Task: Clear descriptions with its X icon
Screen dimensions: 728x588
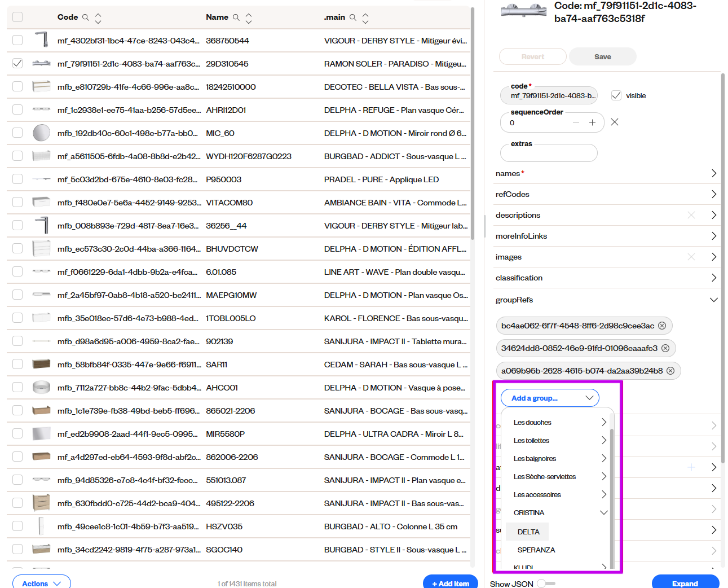Action: click(691, 215)
